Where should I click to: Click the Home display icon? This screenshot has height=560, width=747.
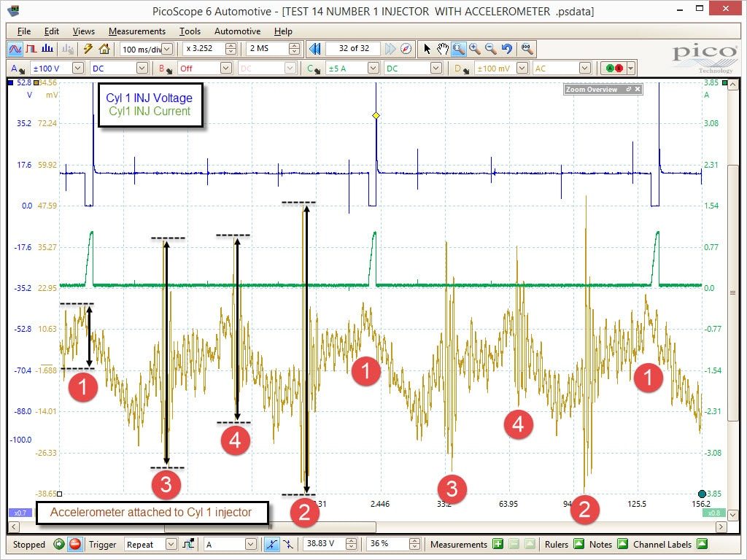(x=104, y=49)
